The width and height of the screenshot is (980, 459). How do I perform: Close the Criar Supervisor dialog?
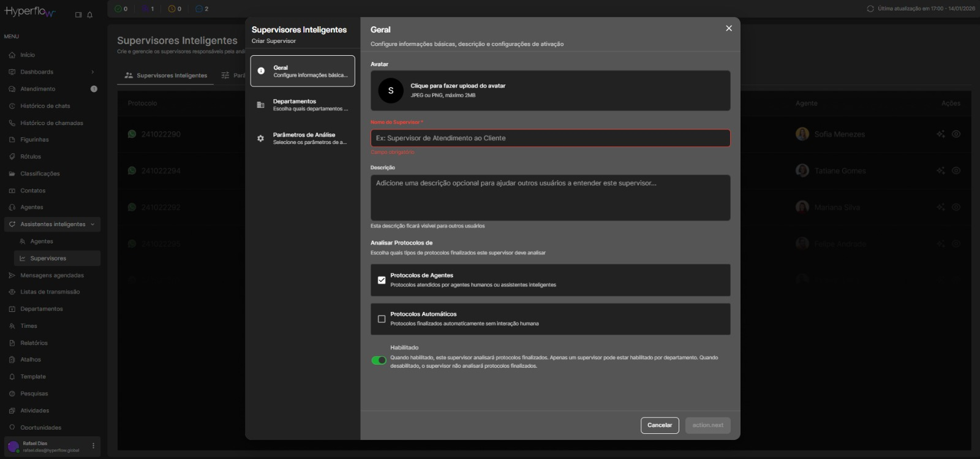pyautogui.click(x=729, y=28)
